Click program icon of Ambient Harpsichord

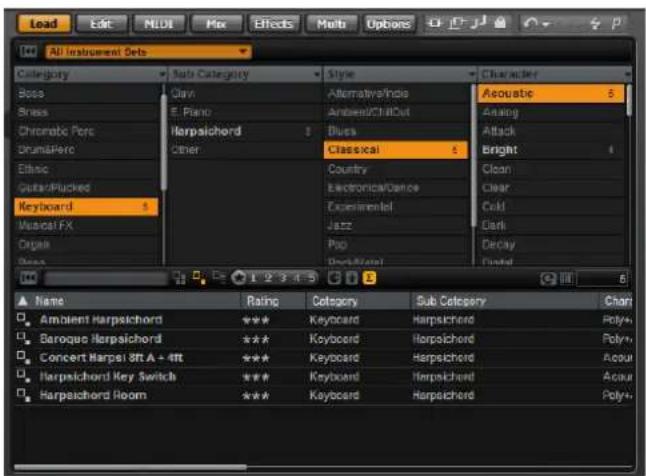click(x=23, y=319)
